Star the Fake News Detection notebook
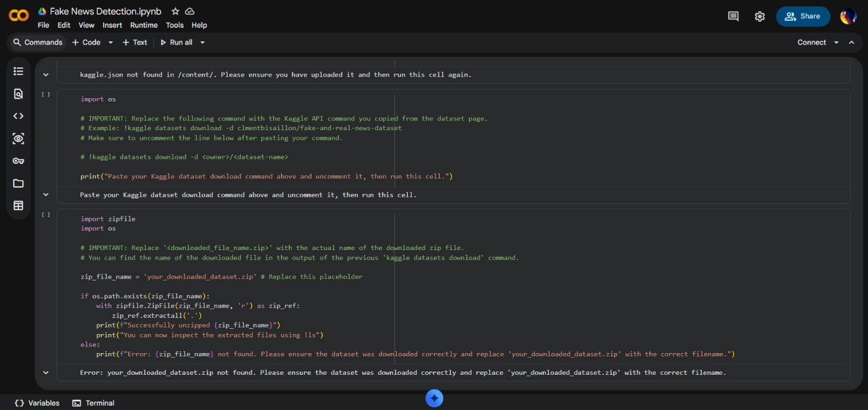This screenshot has width=868, height=410. (x=175, y=11)
